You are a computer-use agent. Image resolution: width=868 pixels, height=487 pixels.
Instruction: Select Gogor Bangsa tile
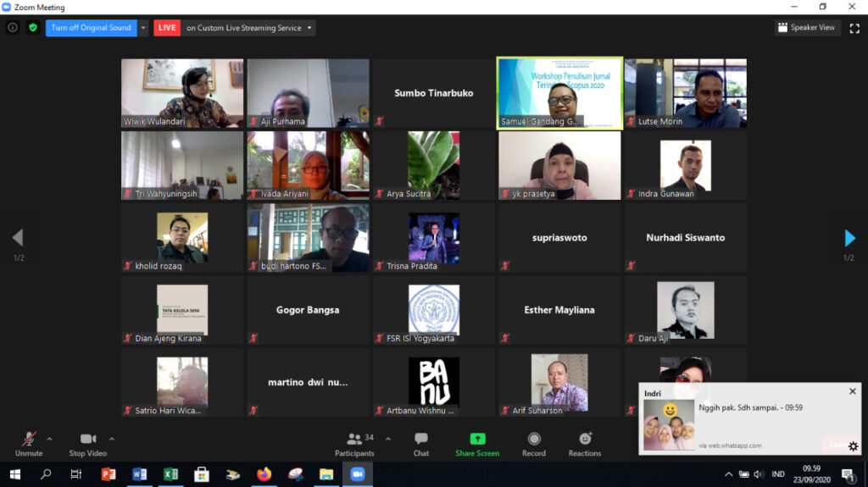(308, 310)
